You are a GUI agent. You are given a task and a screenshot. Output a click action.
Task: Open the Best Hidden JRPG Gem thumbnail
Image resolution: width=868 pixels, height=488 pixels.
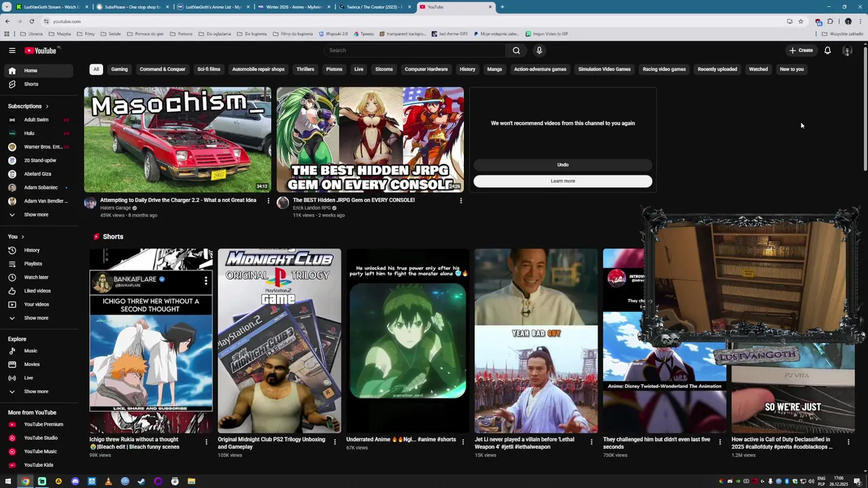370,140
